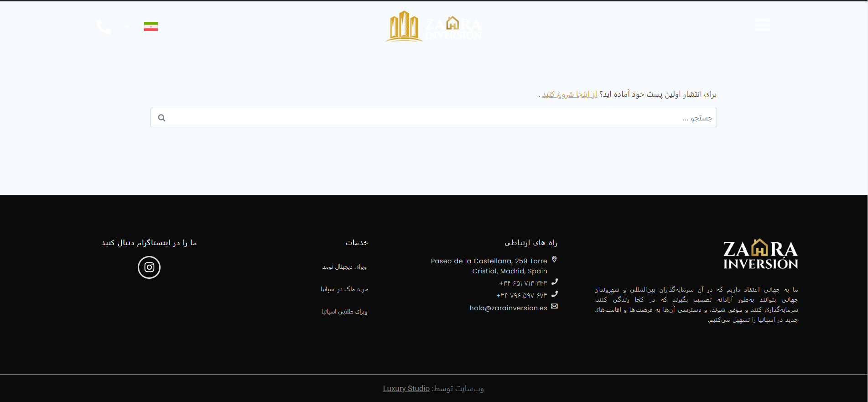Click the envelope email icon
868x402 pixels.
[x=554, y=306]
